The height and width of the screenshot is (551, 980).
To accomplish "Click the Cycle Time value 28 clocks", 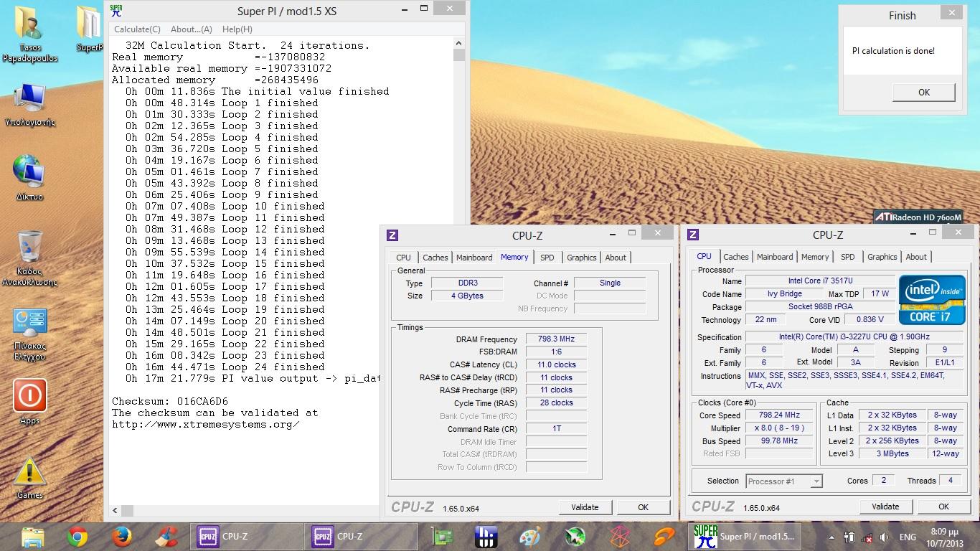I will click(x=556, y=403).
